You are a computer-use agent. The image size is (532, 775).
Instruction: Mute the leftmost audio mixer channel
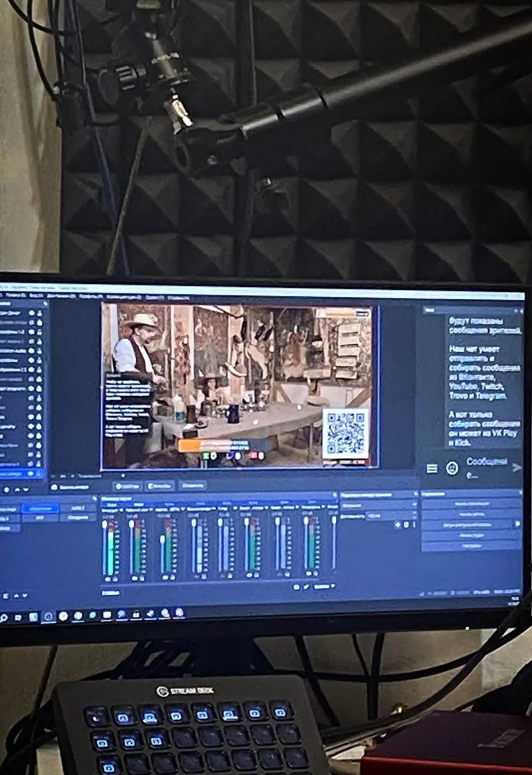107,579
